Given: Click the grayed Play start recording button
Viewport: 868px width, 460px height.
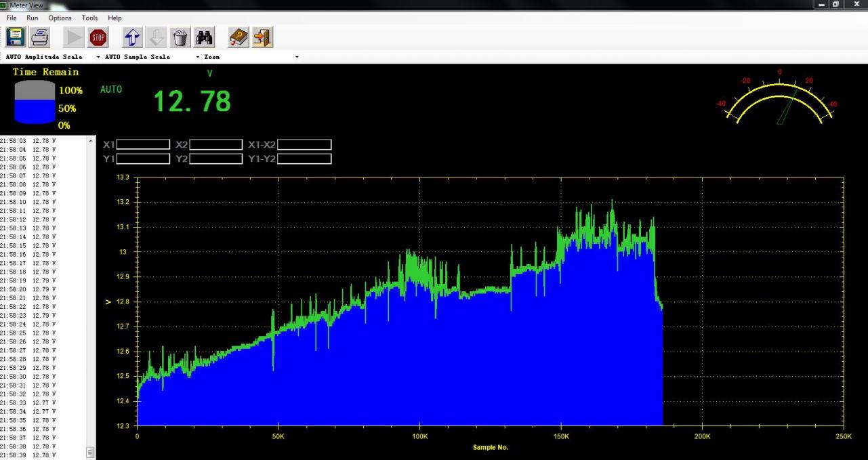Looking at the screenshot, I should (74, 37).
